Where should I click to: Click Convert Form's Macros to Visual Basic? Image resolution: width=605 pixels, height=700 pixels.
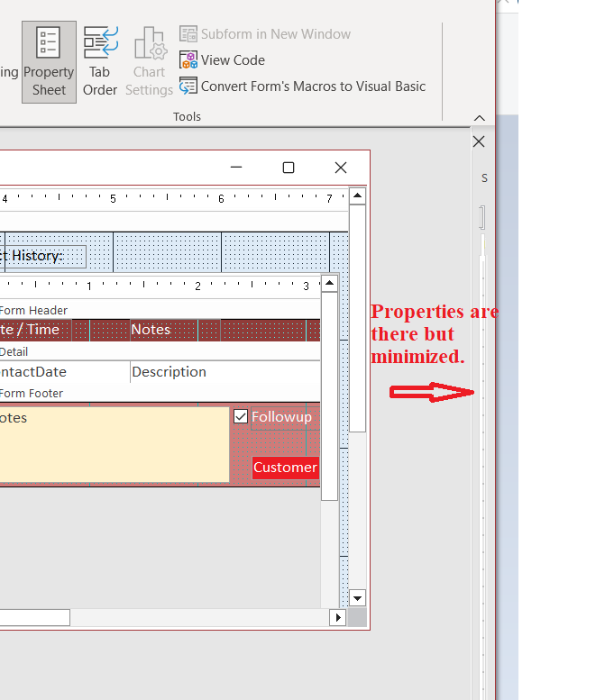pos(313,86)
